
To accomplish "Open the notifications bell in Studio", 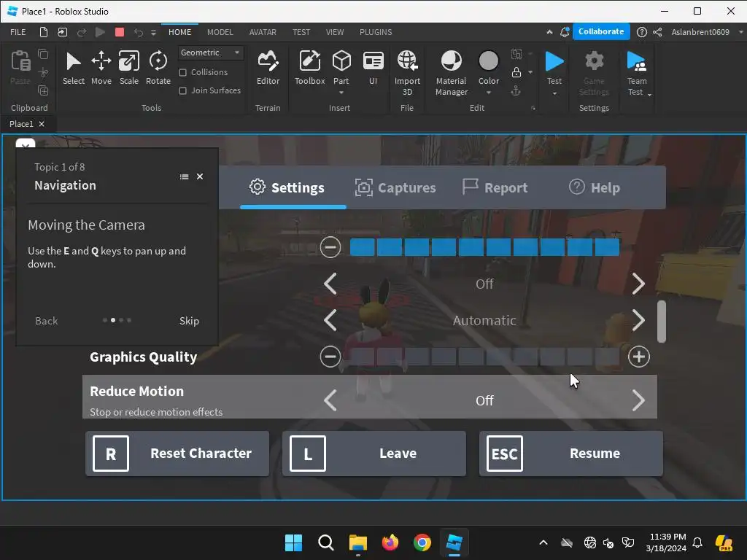I will click(565, 32).
